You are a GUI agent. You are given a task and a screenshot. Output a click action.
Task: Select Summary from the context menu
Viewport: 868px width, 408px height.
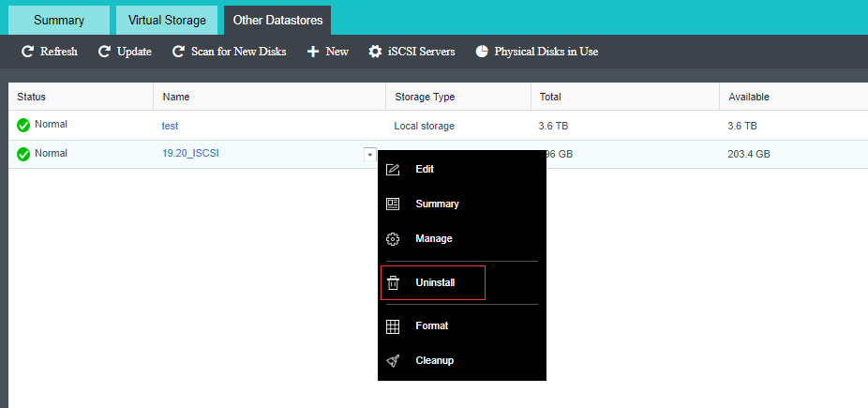tap(437, 204)
